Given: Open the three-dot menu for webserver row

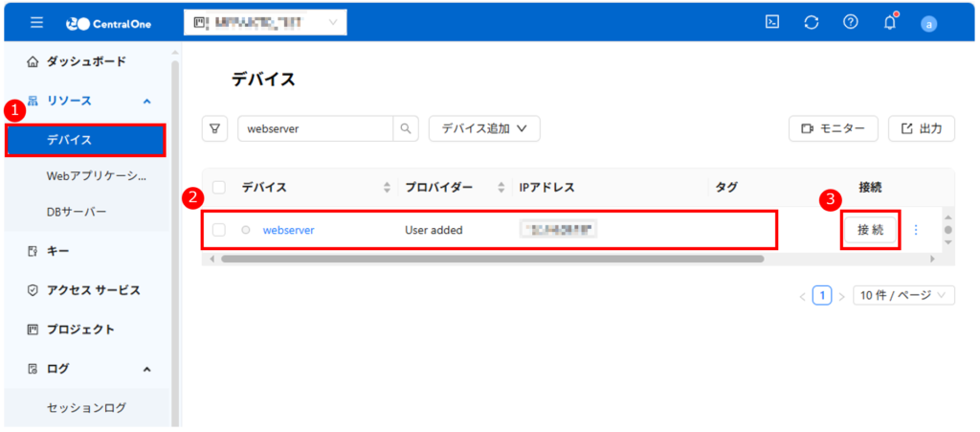Looking at the screenshot, I should click(x=916, y=230).
